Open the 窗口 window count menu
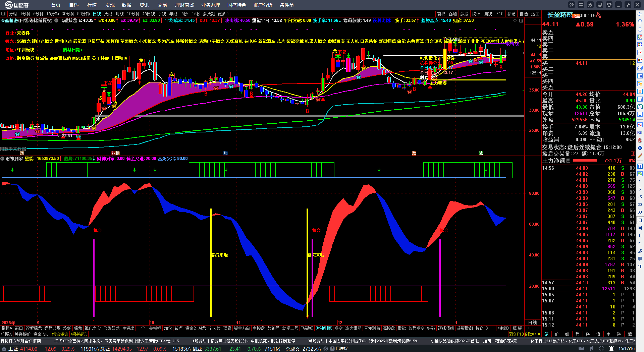Image resolution: width=644 pixels, height=352 pixels. [x=19, y=328]
